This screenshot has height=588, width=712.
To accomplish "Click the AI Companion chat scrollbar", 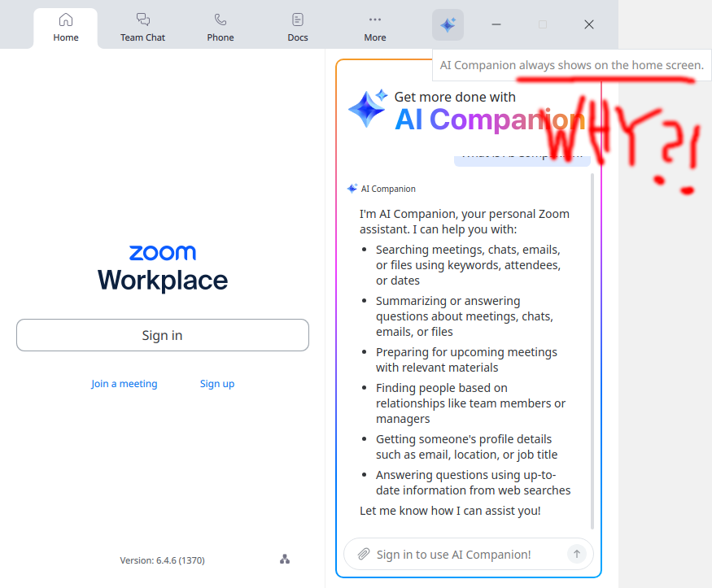I will click(592, 351).
